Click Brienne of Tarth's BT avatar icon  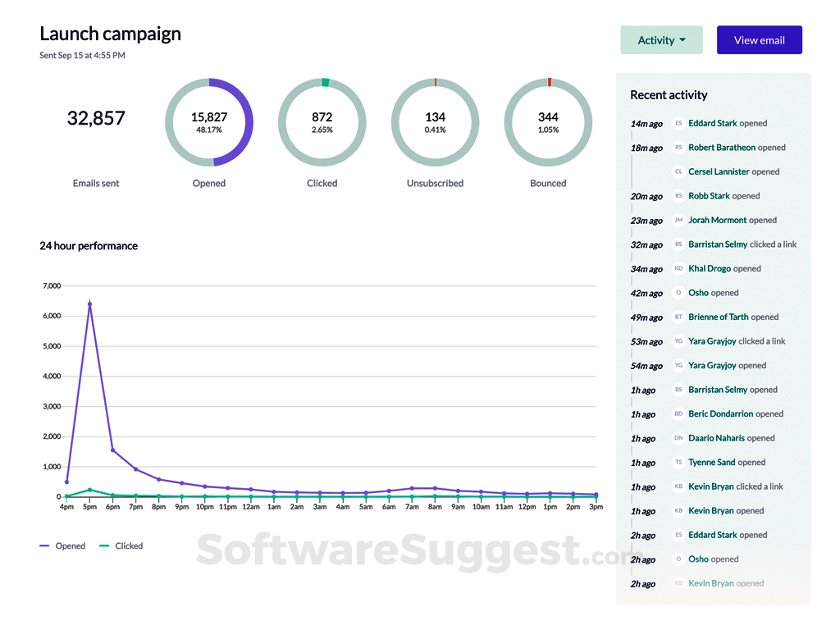pos(678,317)
